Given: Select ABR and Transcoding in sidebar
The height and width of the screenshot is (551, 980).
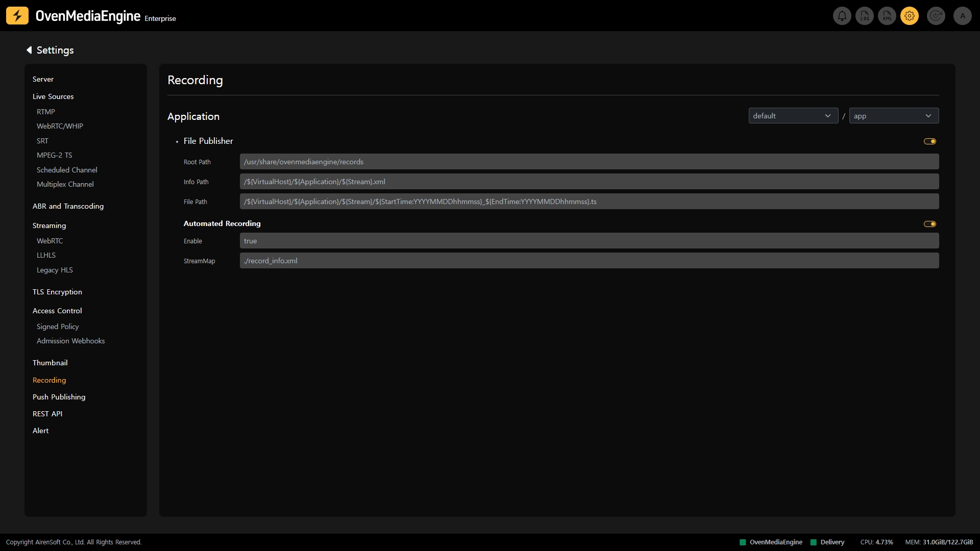Looking at the screenshot, I should click(68, 206).
